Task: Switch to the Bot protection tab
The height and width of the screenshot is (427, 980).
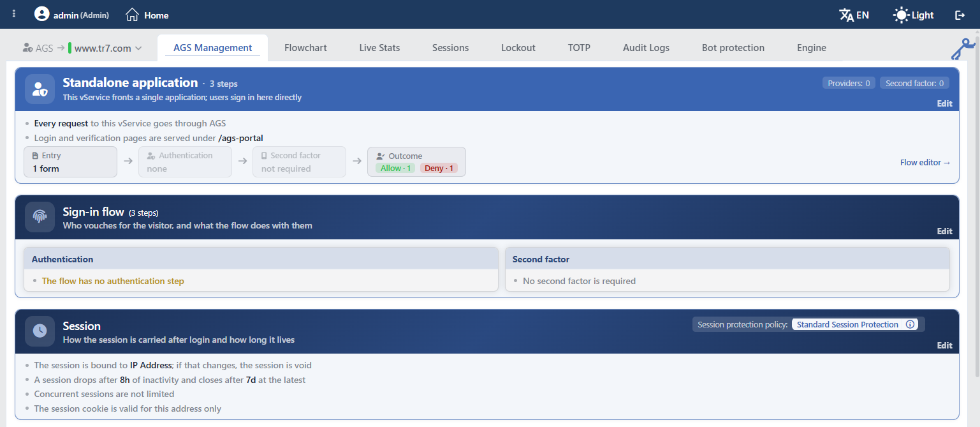Action: pyautogui.click(x=733, y=48)
